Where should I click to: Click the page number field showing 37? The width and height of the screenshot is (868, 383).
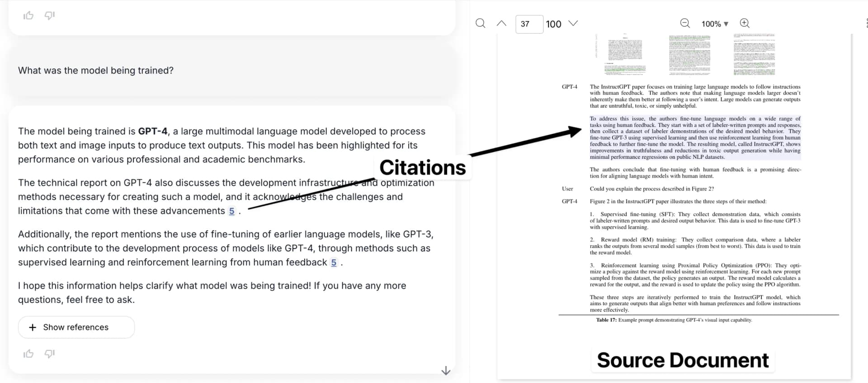tap(529, 24)
